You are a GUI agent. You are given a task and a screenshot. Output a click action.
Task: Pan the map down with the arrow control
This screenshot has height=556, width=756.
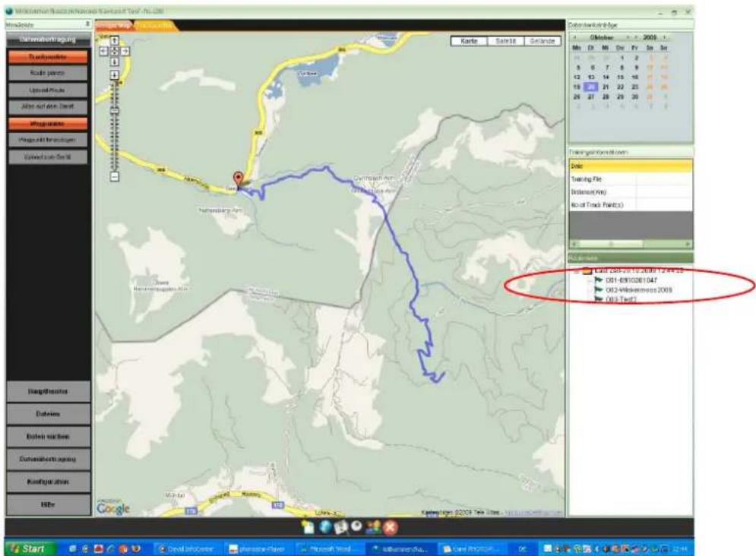tap(114, 62)
